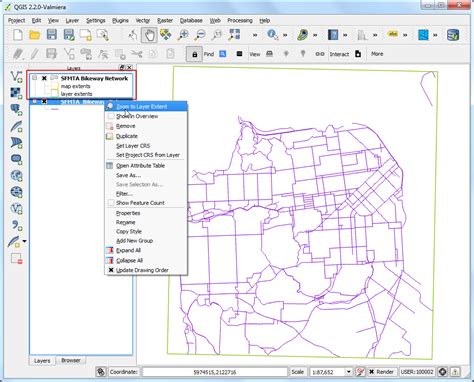Choose Properties in the context menu
The width and height of the screenshot is (474, 382).
pos(128,213)
